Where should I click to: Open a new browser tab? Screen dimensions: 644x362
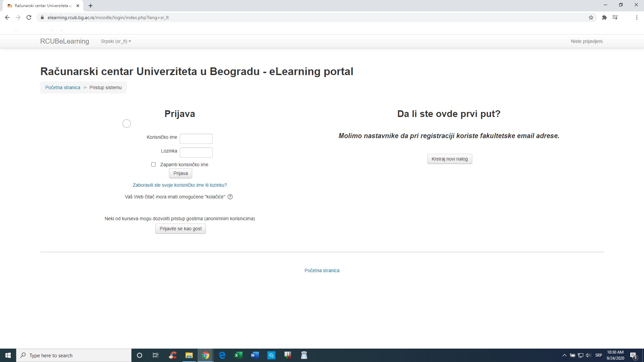(x=91, y=6)
